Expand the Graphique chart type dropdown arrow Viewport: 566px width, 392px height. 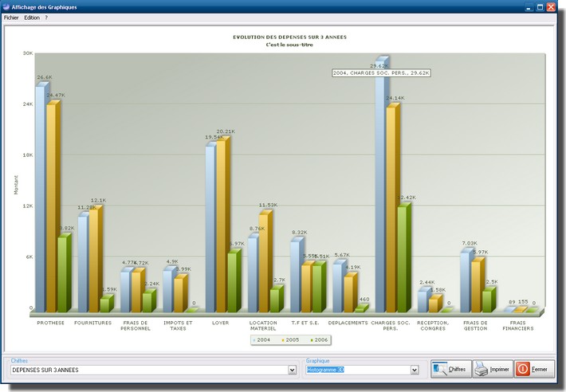(x=415, y=370)
